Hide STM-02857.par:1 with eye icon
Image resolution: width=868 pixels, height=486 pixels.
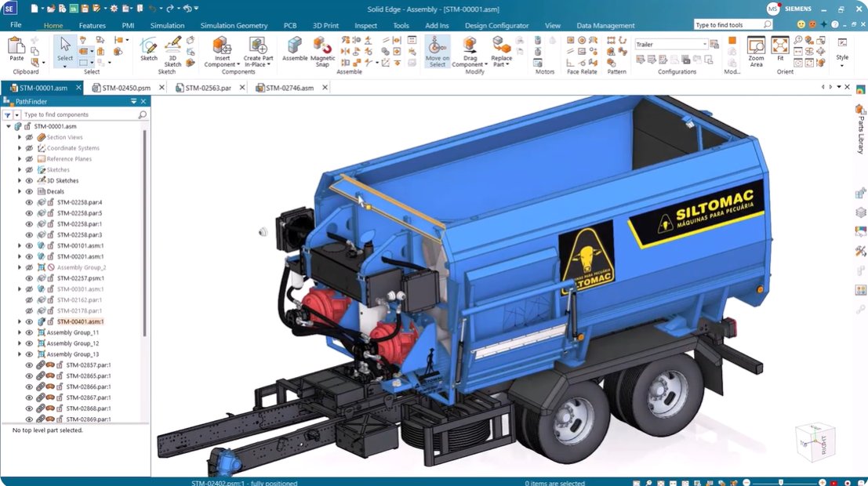click(29, 364)
